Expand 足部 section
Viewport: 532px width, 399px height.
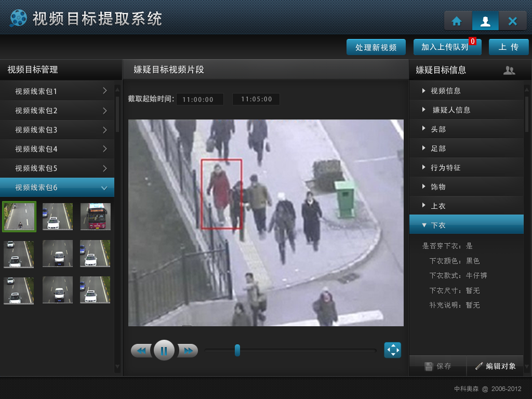pos(467,148)
